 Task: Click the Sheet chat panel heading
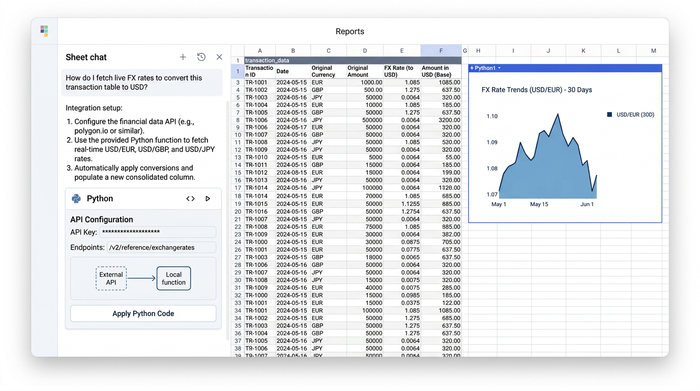[x=86, y=57]
